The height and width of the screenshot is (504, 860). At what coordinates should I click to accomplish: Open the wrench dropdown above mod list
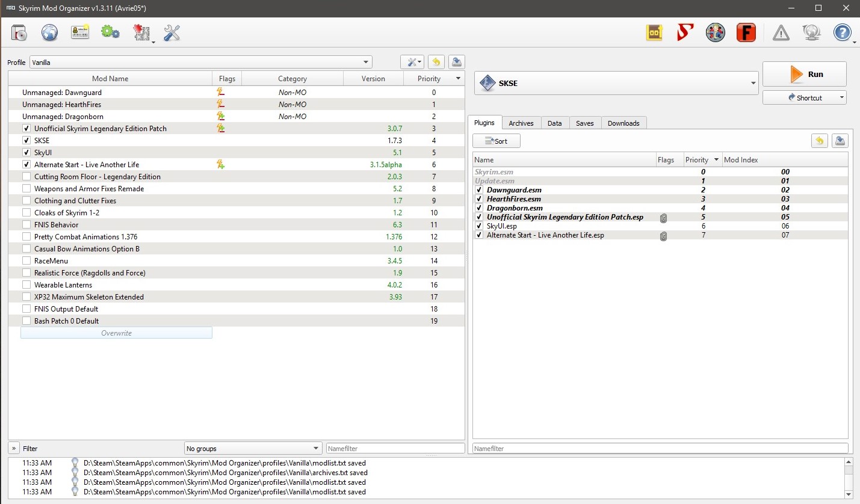412,62
